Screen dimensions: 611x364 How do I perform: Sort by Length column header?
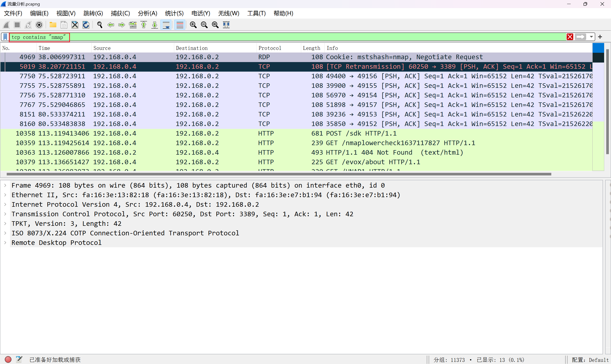click(x=313, y=48)
